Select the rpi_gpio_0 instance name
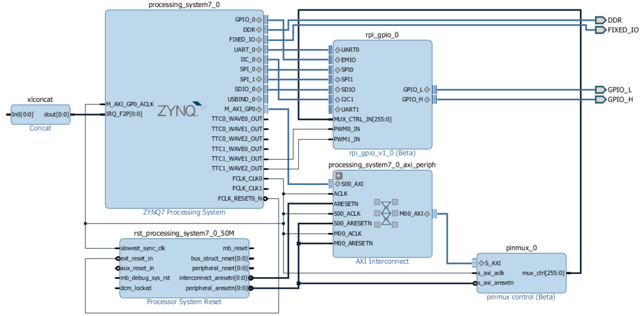The width and height of the screenshot is (644, 316). tap(382, 35)
